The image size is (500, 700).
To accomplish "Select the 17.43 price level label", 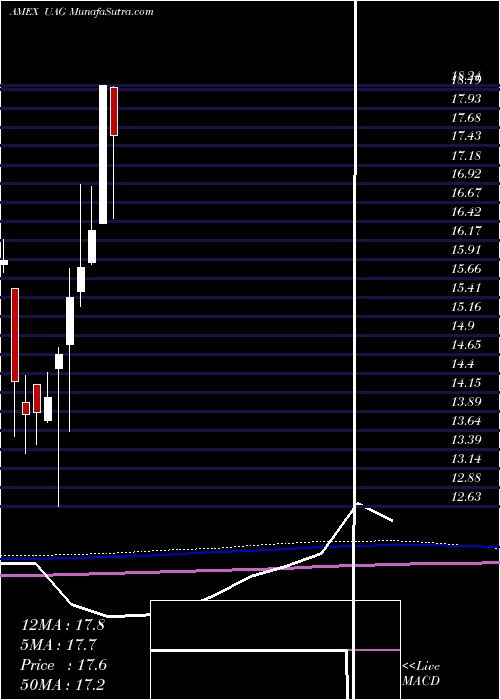I will [x=466, y=136].
